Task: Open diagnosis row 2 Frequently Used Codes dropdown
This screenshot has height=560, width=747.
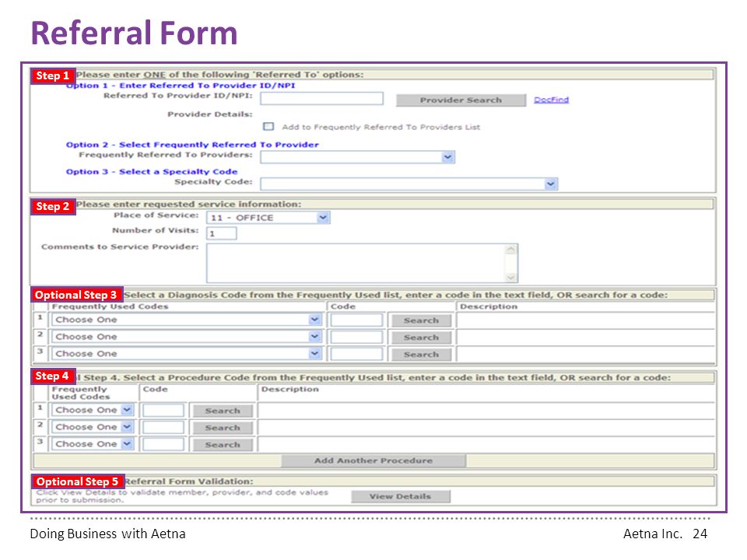Action: (x=186, y=337)
